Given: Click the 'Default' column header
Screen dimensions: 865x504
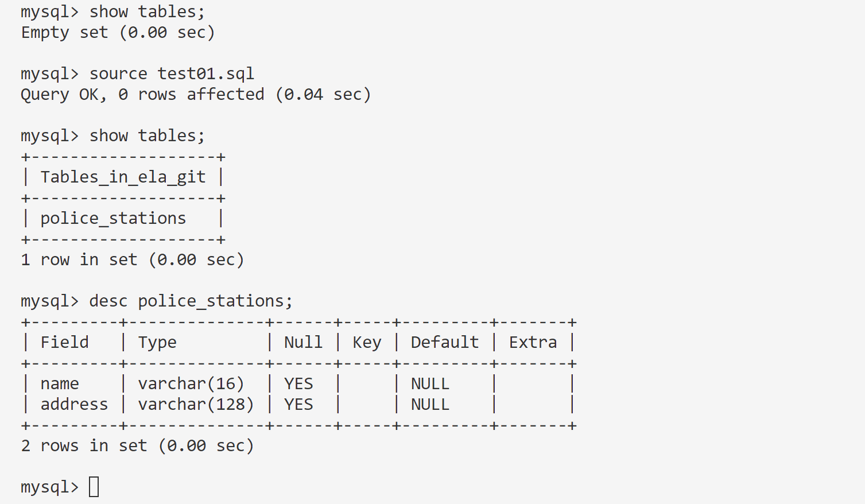Looking at the screenshot, I should click(x=444, y=342).
